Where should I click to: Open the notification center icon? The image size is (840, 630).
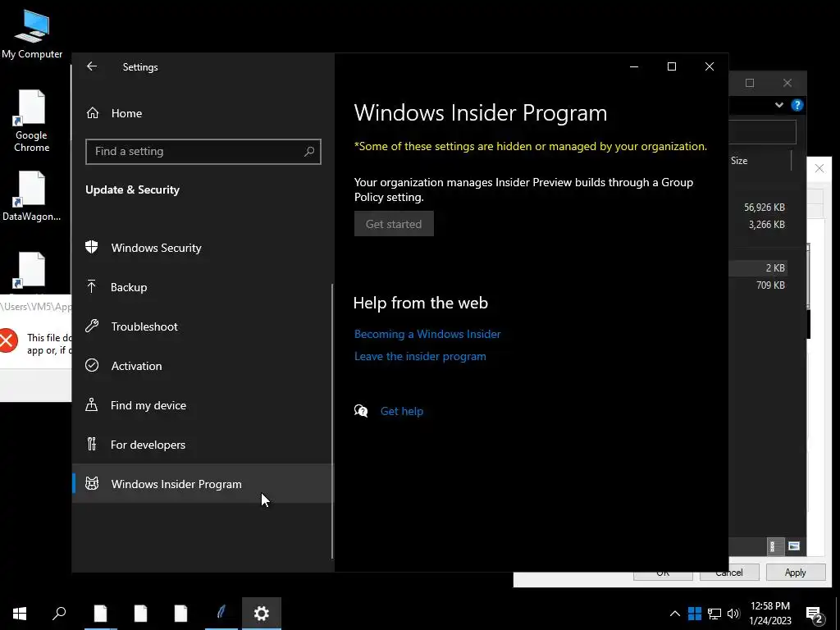pos(814,614)
